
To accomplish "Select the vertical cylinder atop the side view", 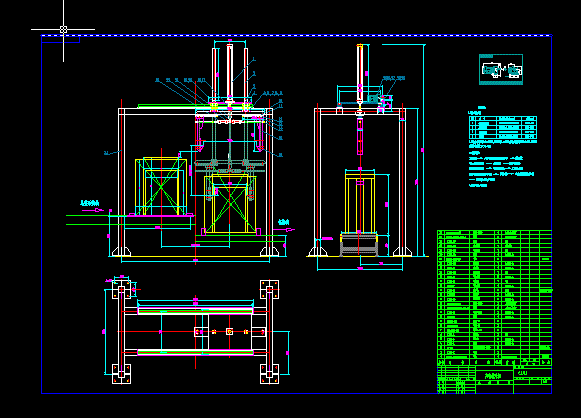I will pyautogui.click(x=360, y=73).
